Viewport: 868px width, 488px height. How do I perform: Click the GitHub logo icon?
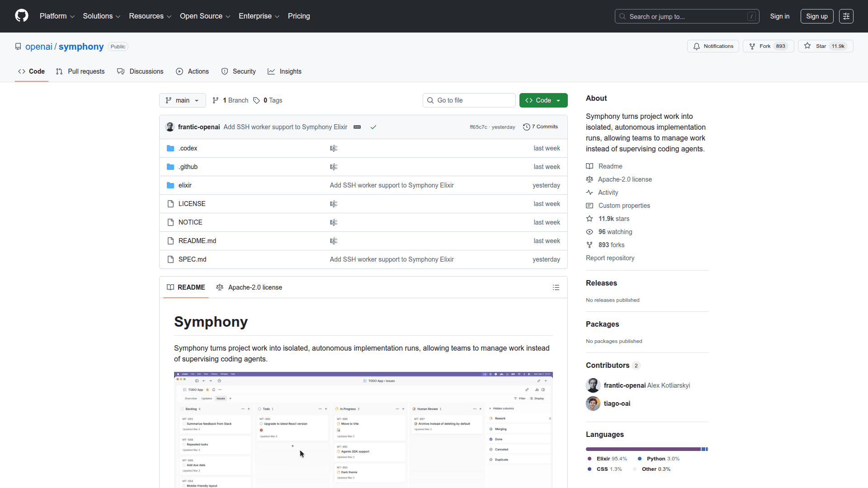click(21, 16)
